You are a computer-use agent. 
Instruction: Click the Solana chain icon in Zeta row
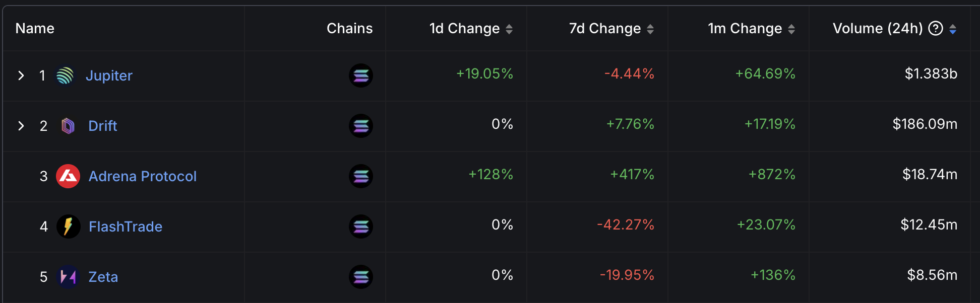click(x=361, y=277)
